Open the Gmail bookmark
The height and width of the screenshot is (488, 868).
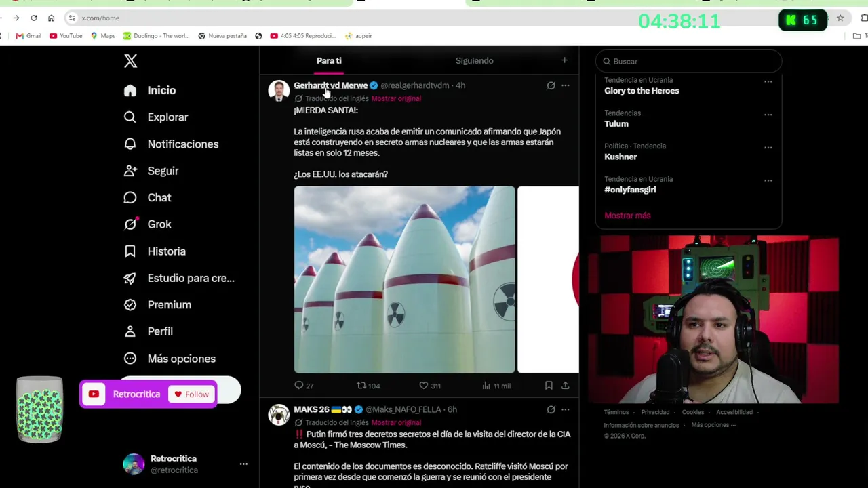pyautogui.click(x=28, y=36)
